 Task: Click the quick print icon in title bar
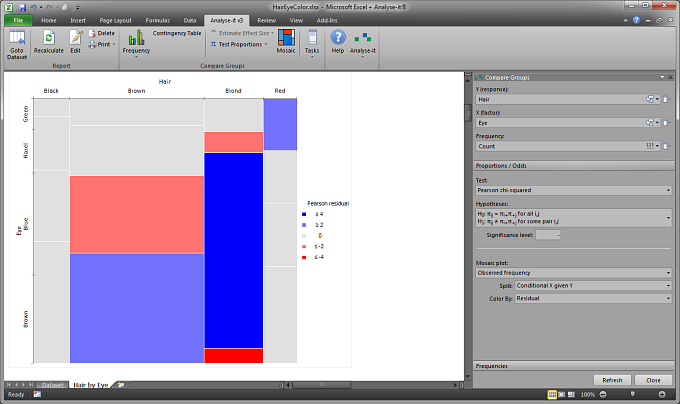click(65, 7)
